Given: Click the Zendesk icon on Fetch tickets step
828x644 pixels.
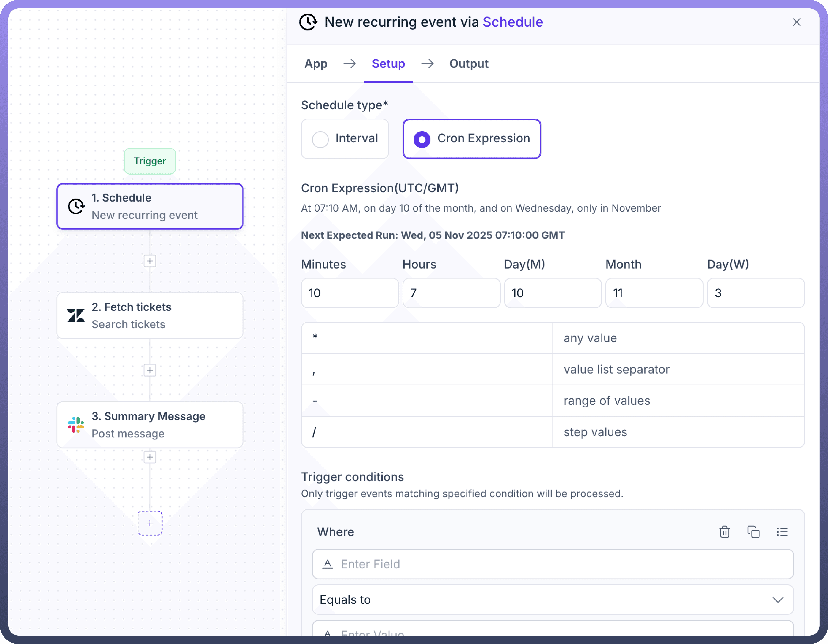Looking at the screenshot, I should (x=76, y=315).
